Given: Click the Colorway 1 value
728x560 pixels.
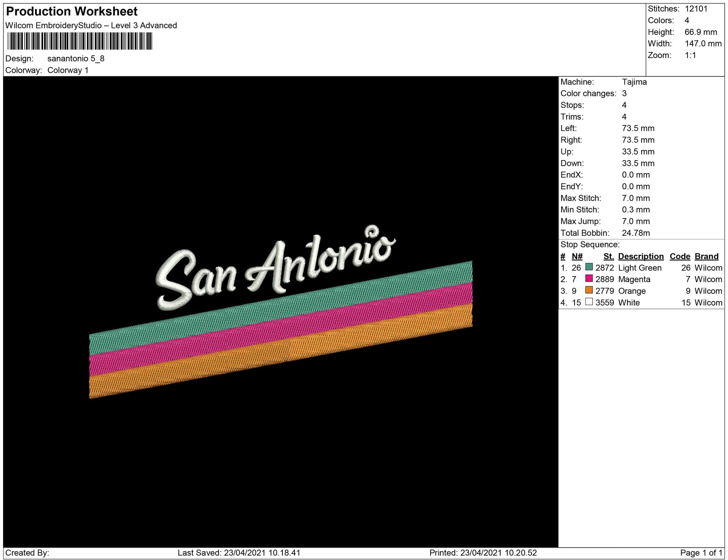Looking at the screenshot, I should (x=68, y=70).
